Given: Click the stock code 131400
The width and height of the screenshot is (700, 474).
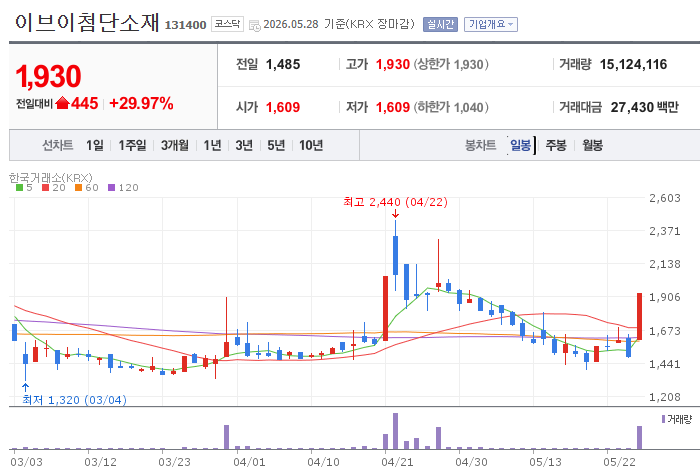Looking at the screenshot, I should 185,25.
